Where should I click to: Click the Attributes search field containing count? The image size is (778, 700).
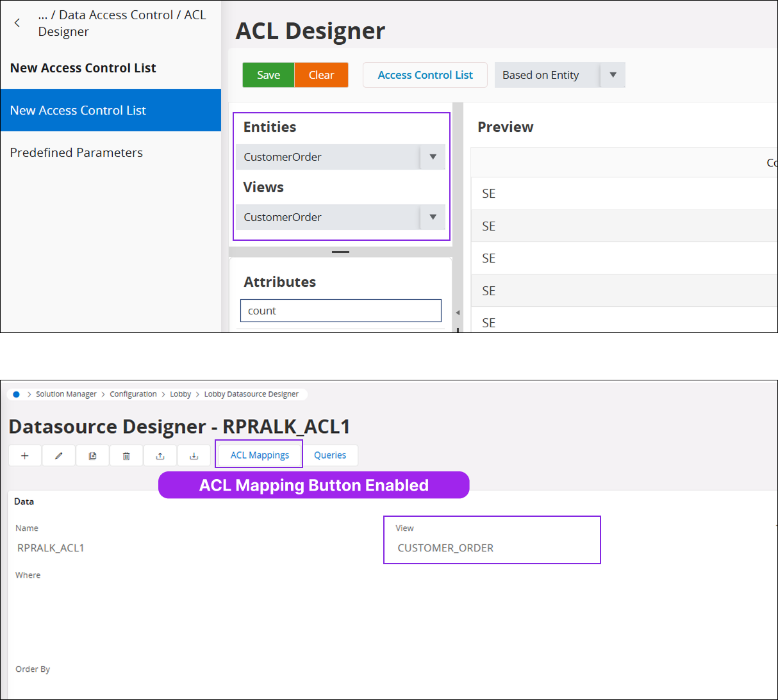(340, 311)
